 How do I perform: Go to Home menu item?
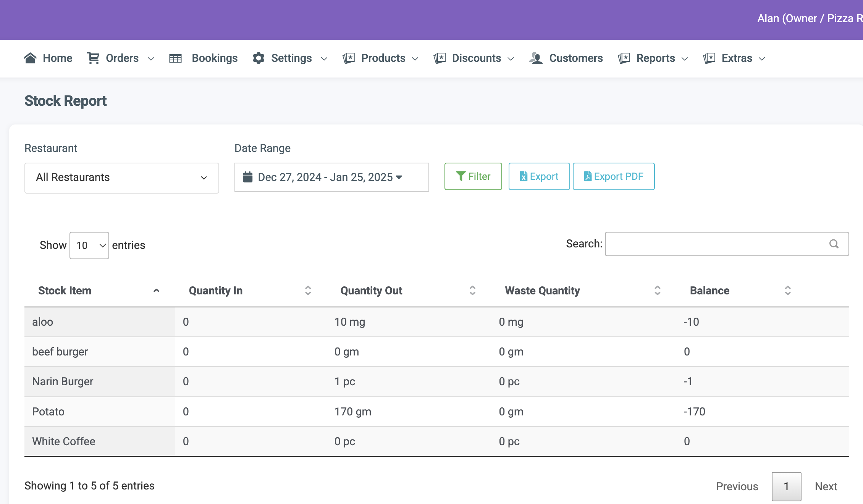click(48, 58)
